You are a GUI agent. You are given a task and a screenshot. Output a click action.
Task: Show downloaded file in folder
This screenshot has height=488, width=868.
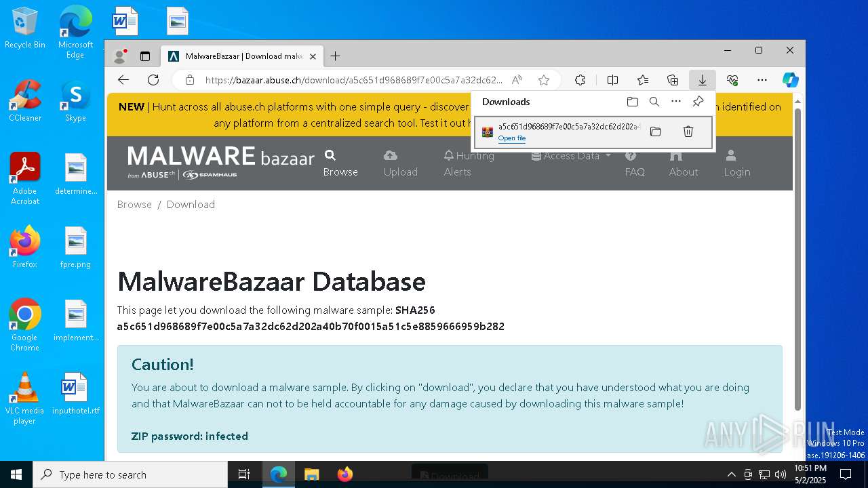point(655,131)
